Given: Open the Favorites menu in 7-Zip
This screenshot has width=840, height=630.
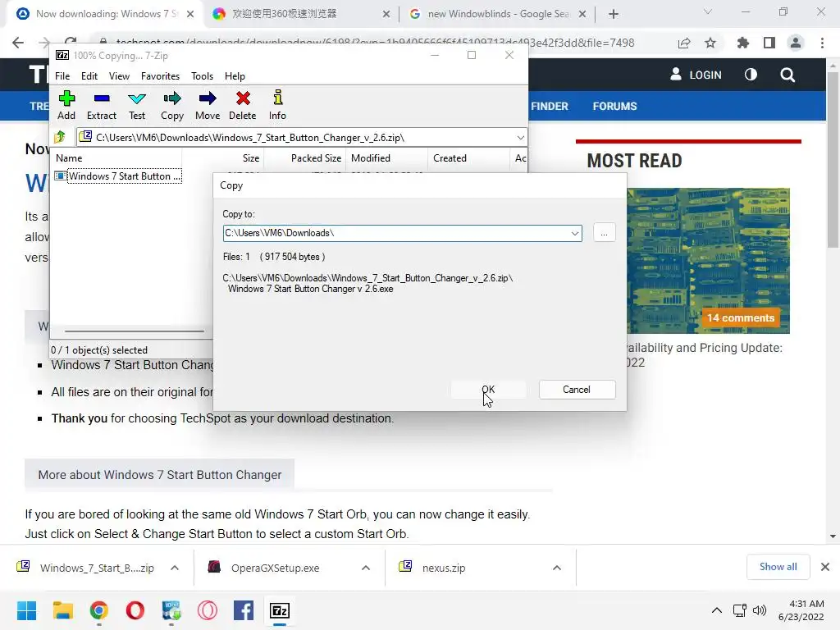Looking at the screenshot, I should tap(160, 76).
